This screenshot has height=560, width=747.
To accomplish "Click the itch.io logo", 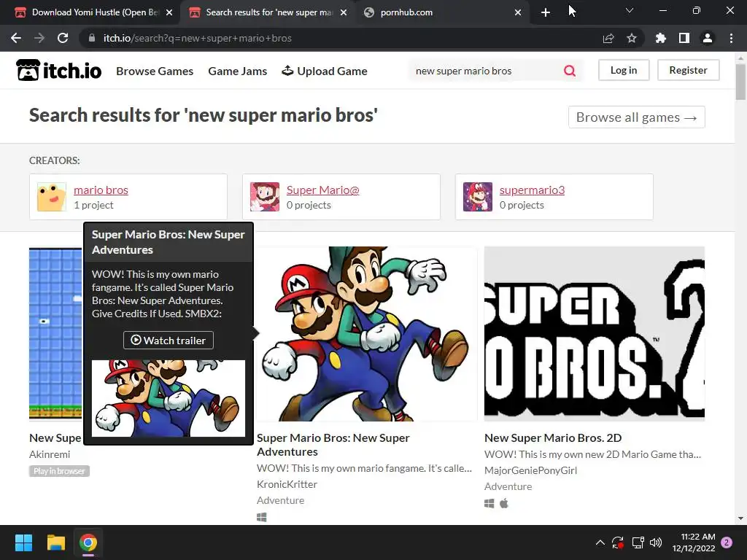I will click(x=58, y=71).
